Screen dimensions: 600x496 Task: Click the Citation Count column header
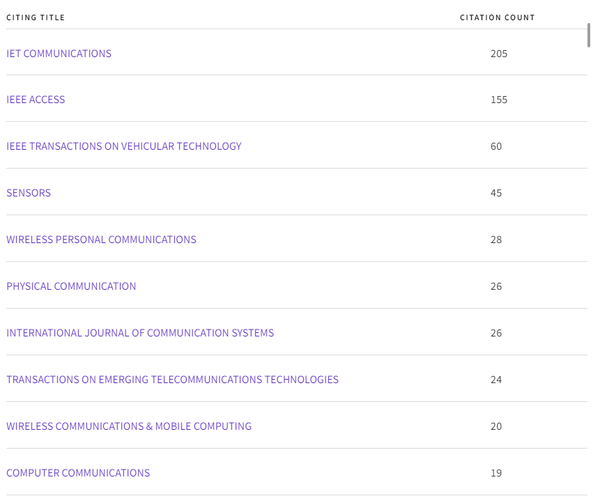pyautogui.click(x=497, y=17)
